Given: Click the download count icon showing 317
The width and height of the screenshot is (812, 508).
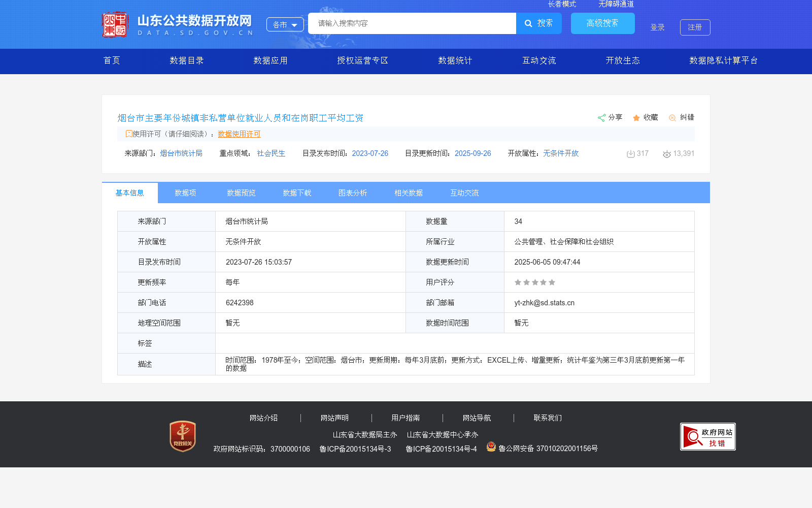Looking at the screenshot, I should (x=630, y=153).
